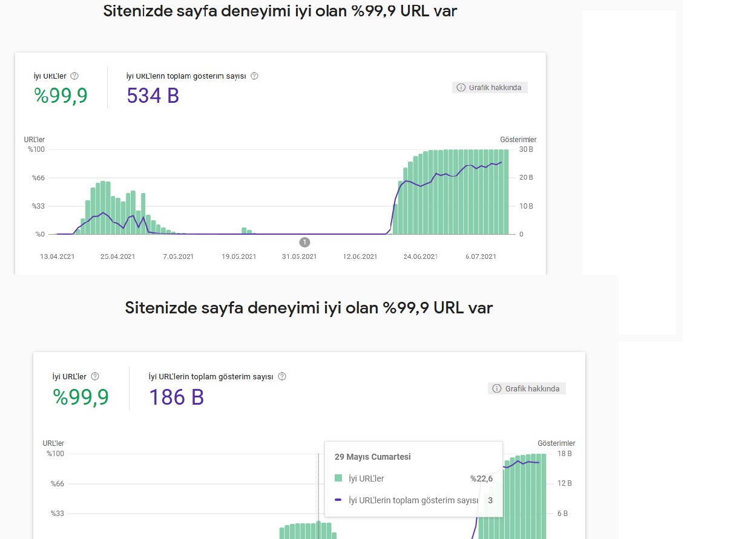756x539 pixels.
Task: Click the 6.07.2021 date label
Action: pos(481,256)
